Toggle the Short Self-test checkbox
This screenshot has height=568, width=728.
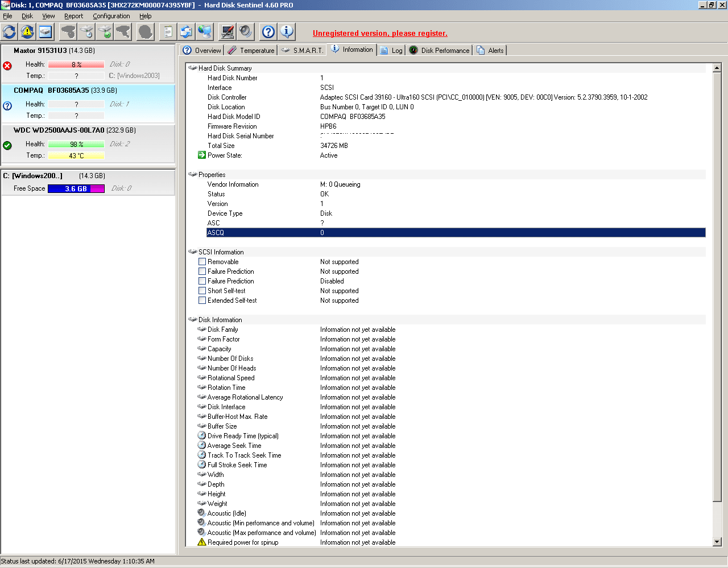(202, 291)
